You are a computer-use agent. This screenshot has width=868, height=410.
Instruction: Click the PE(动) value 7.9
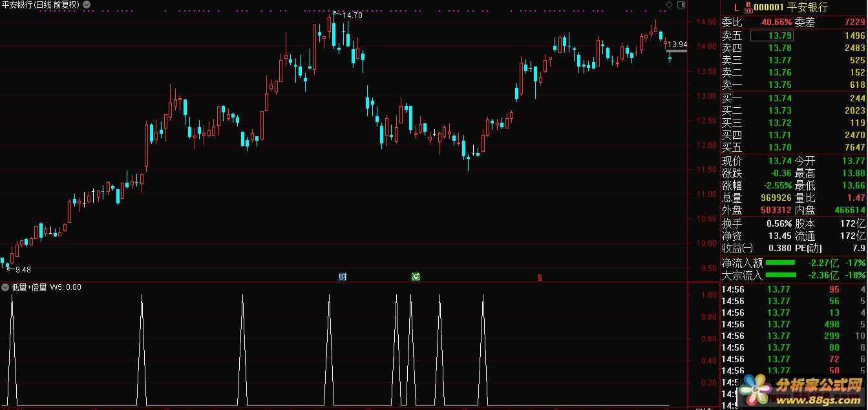click(x=859, y=248)
